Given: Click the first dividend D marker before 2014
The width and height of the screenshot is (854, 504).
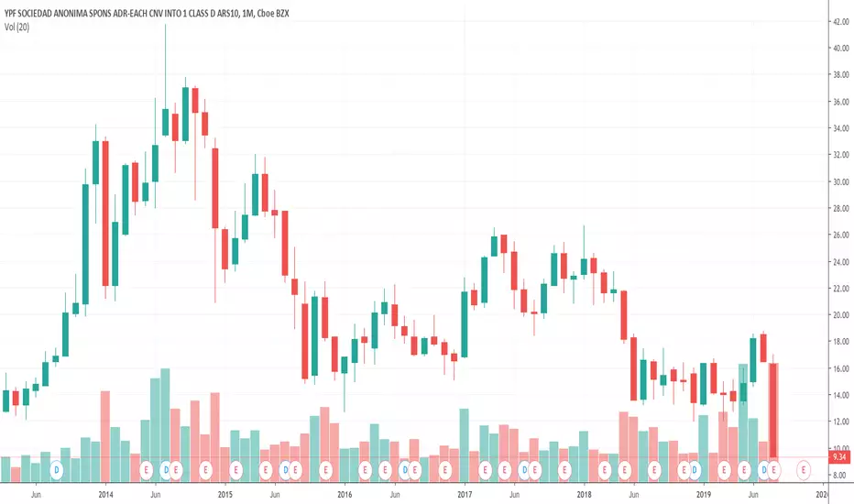Looking at the screenshot, I should (56, 470).
